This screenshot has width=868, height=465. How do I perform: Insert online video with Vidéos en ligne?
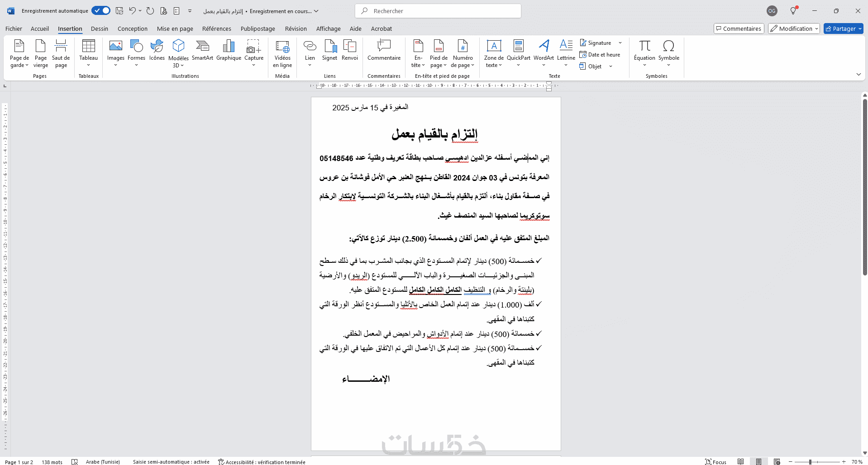click(282, 53)
